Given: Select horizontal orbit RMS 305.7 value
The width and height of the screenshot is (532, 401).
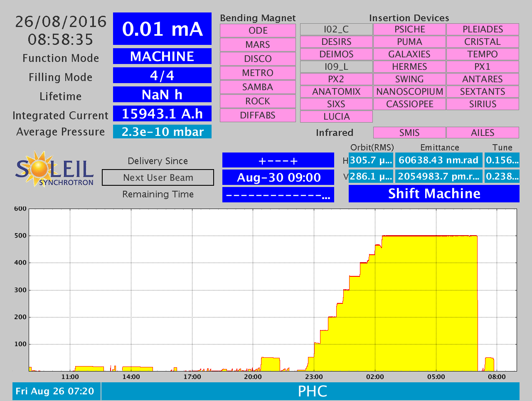Looking at the screenshot, I should [x=371, y=160].
